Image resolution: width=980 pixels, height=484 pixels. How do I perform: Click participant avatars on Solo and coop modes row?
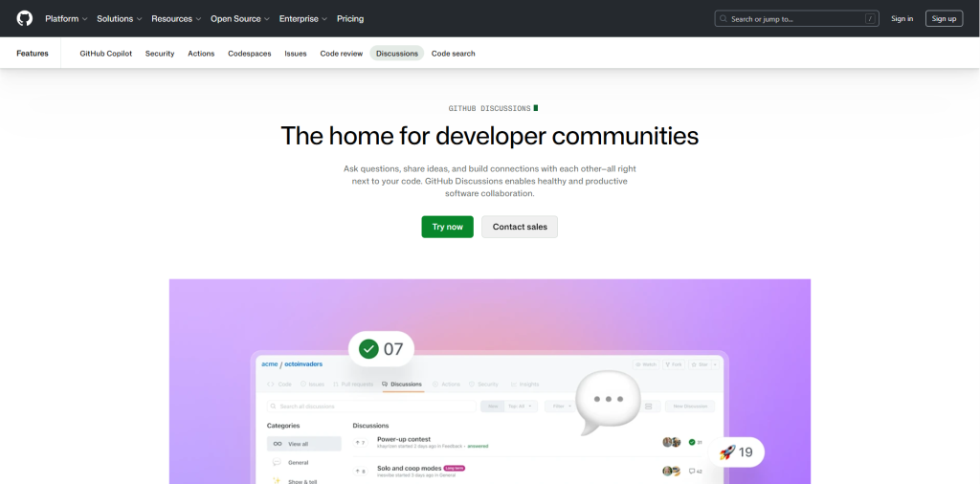click(x=671, y=471)
